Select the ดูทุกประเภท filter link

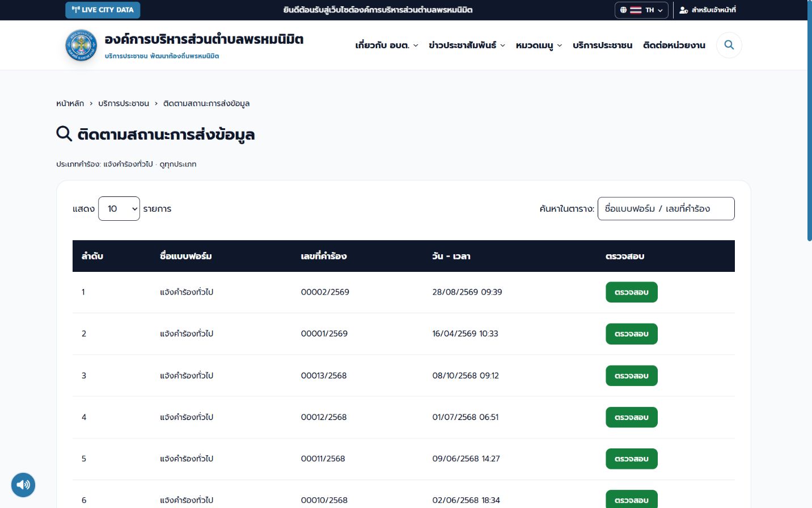coord(178,164)
